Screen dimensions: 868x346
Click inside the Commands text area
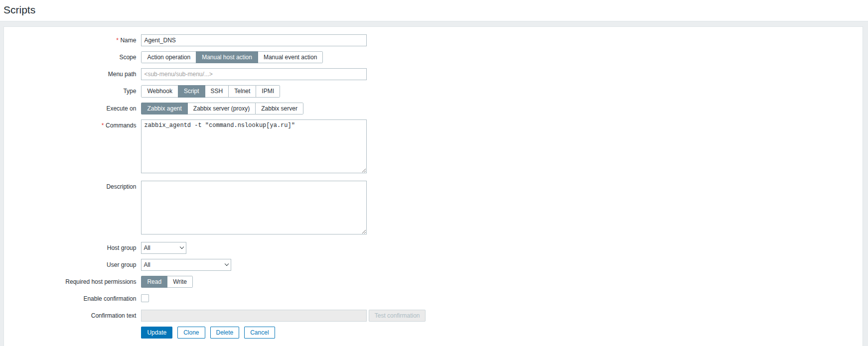254,146
